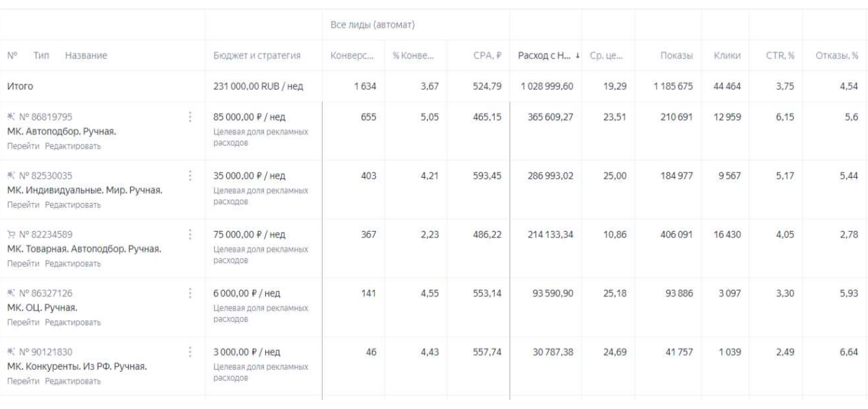Click campaign type icon for № 82530035
The image size is (868, 409).
click(10, 176)
